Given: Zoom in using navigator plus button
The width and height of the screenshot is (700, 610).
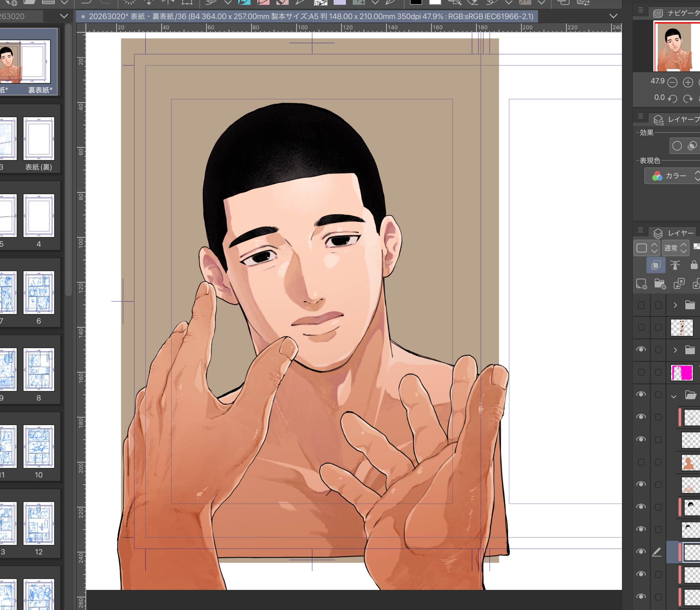Looking at the screenshot, I should pyautogui.click(x=688, y=83).
